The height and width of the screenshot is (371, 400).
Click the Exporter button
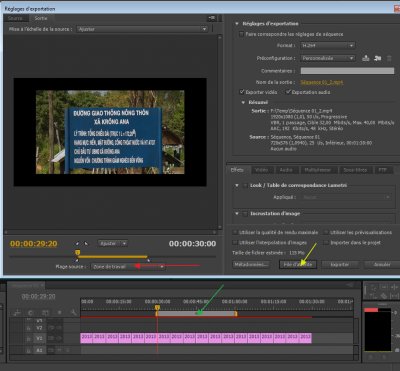[340, 265]
